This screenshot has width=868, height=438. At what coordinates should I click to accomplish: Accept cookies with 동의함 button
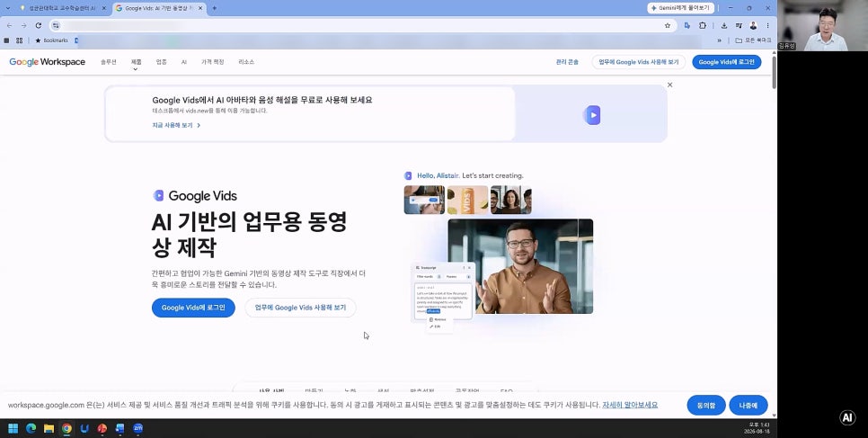(705, 406)
